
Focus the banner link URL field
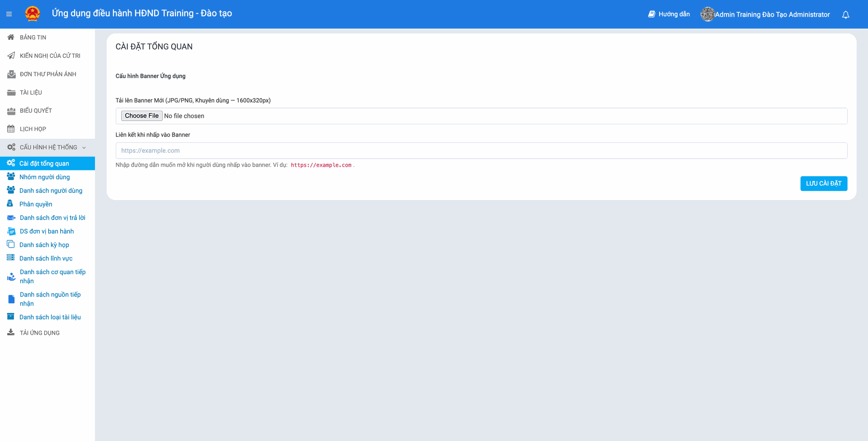(x=481, y=151)
